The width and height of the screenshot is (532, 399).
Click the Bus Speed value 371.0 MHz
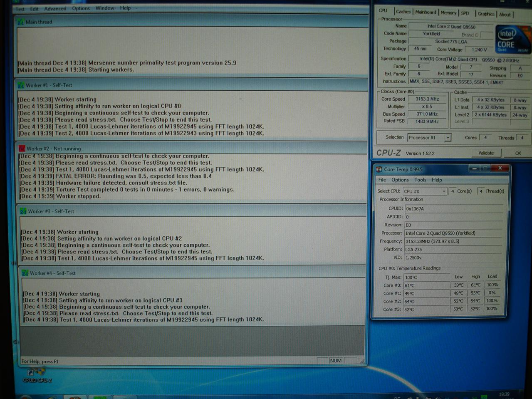click(428, 114)
